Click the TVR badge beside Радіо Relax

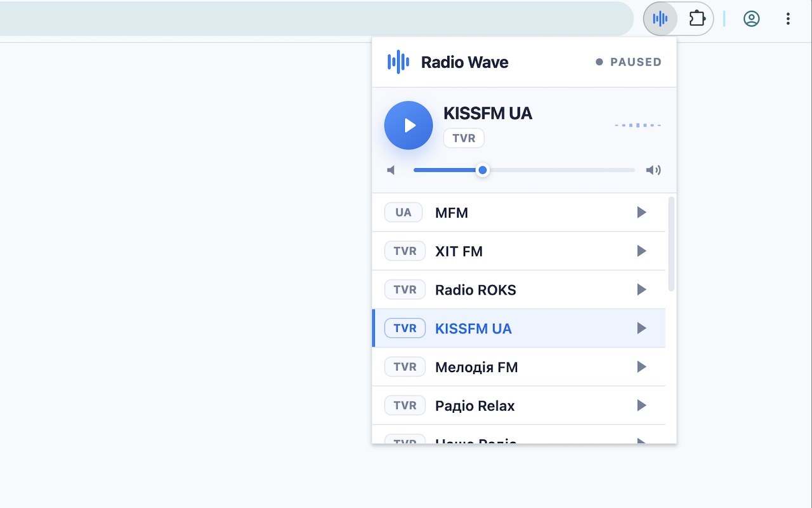click(405, 406)
